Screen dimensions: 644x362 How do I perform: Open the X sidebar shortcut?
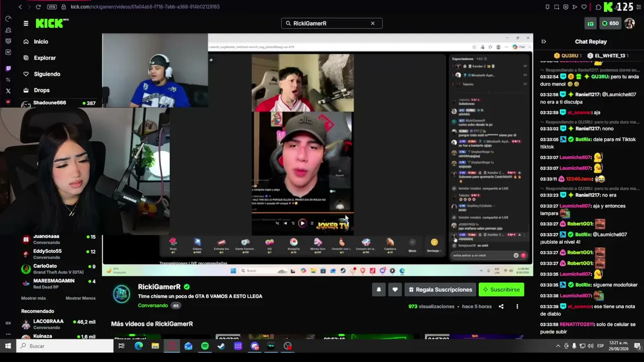[8, 91]
